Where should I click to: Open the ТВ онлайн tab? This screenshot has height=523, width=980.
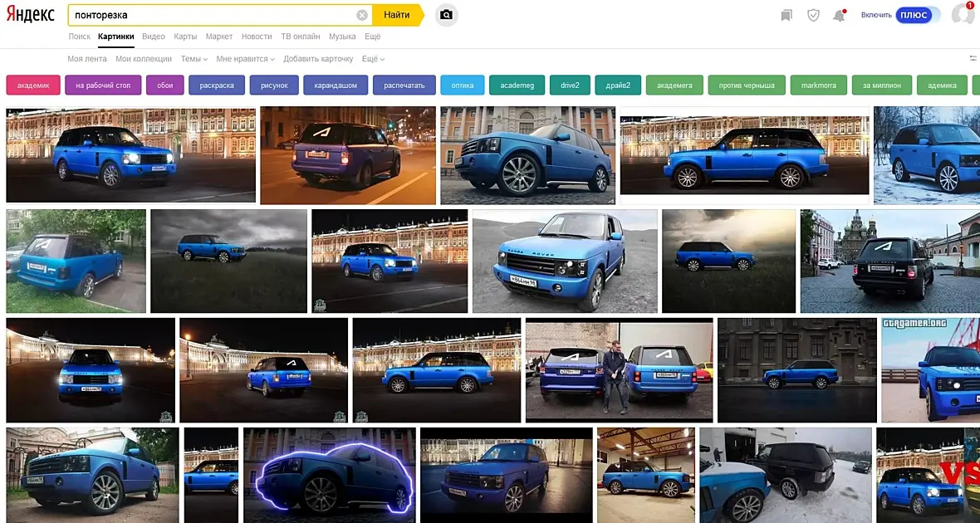[301, 37]
